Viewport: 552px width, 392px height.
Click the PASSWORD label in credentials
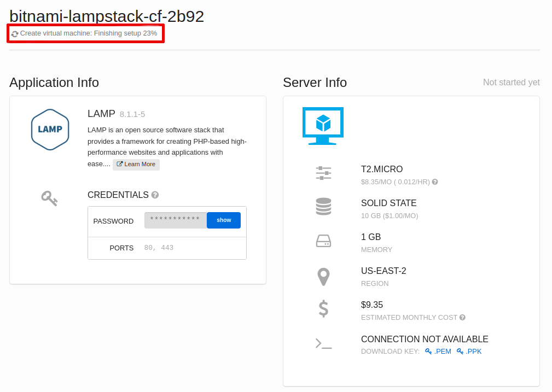click(x=113, y=221)
